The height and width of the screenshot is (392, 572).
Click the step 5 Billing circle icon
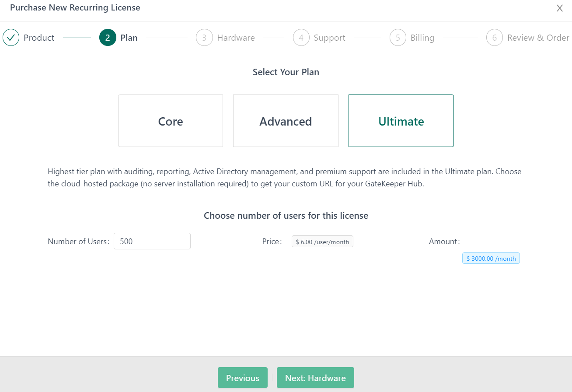click(x=398, y=38)
